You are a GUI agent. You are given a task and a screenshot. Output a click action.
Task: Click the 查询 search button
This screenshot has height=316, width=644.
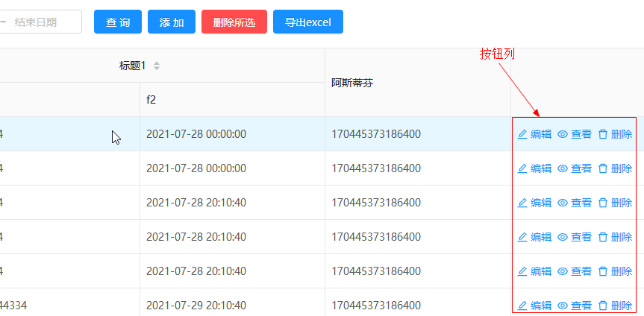(118, 22)
